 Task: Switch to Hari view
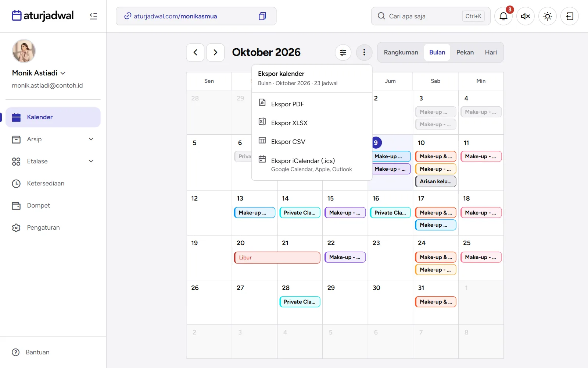[491, 52]
